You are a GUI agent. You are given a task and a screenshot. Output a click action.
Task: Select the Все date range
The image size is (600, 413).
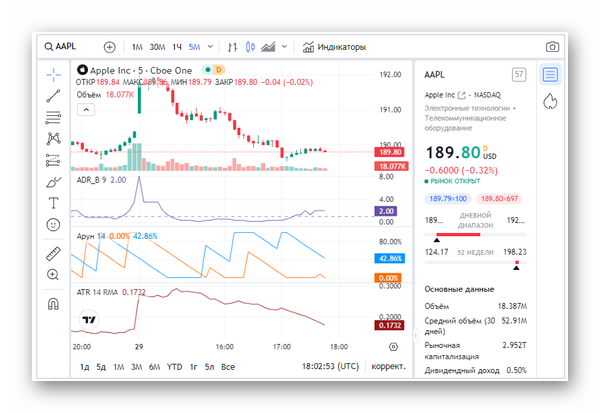[x=228, y=367]
